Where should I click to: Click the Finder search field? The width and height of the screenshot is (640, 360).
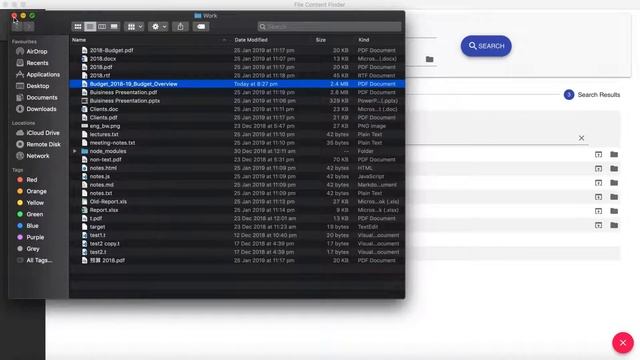click(x=329, y=27)
